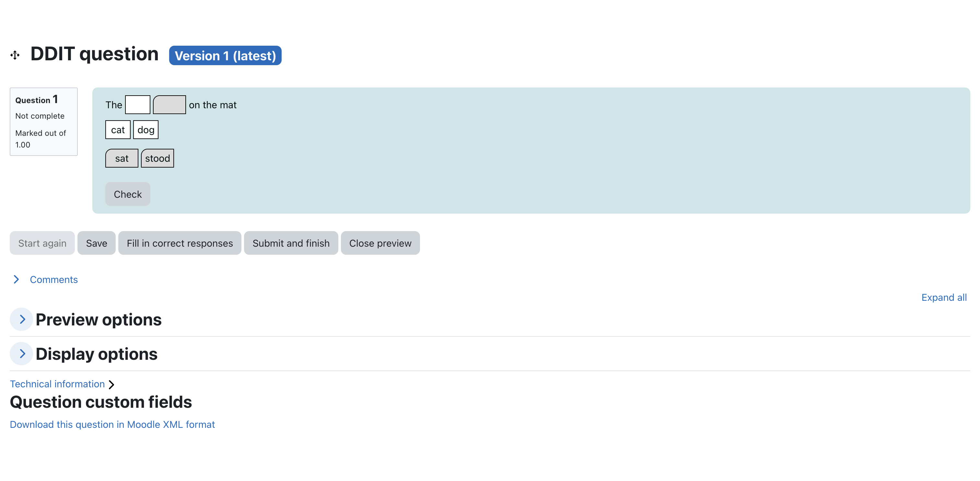
Task: Click the Save button
Action: (97, 243)
